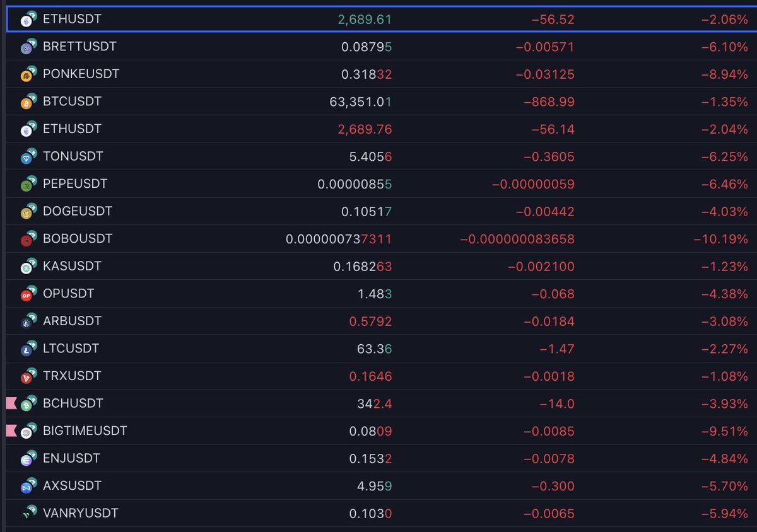
Task: Click the −14.0 BCHUSDT change
Action: pyautogui.click(x=556, y=403)
